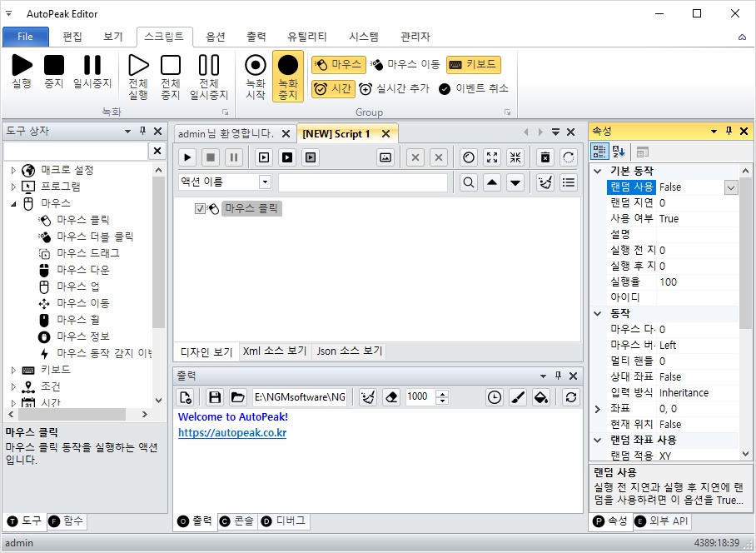Open the 유틸리티 ribbon tab

tap(306, 37)
